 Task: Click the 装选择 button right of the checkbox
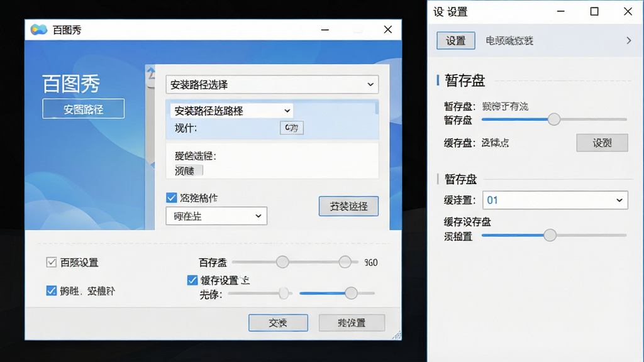pos(348,206)
